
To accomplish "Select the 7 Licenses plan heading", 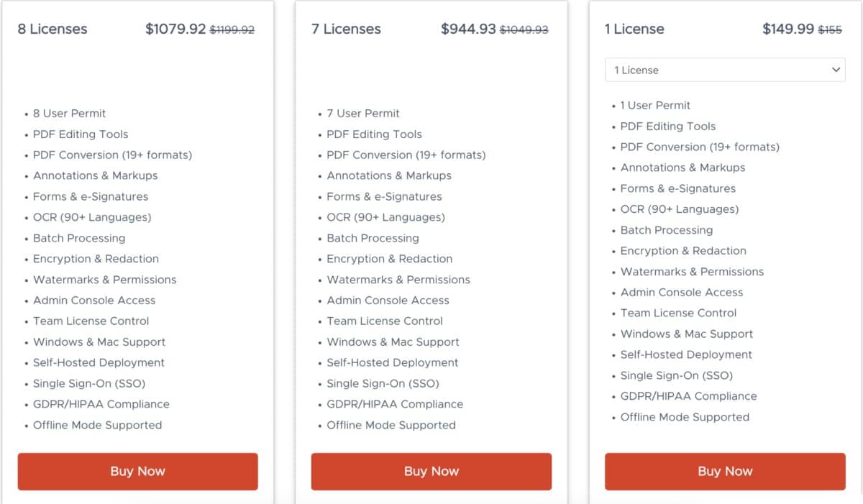I will click(344, 29).
